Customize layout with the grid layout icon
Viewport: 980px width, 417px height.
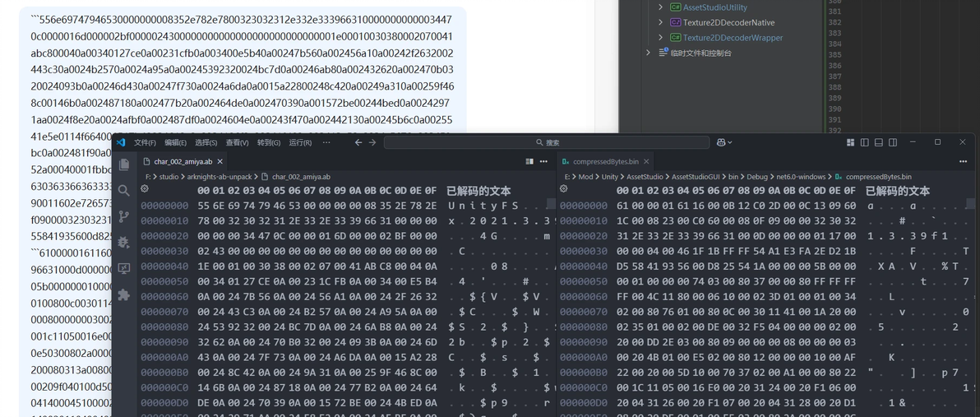coord(851,142)
